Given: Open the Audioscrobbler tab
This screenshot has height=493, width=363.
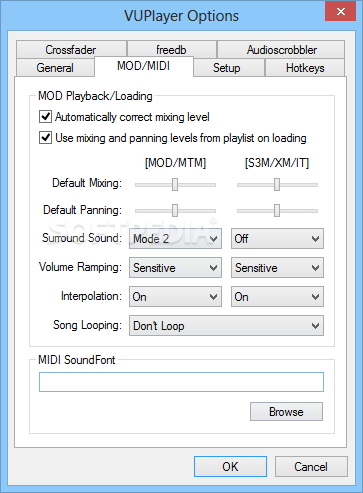Looking at the screenshot, I should (x=281, y=50).
